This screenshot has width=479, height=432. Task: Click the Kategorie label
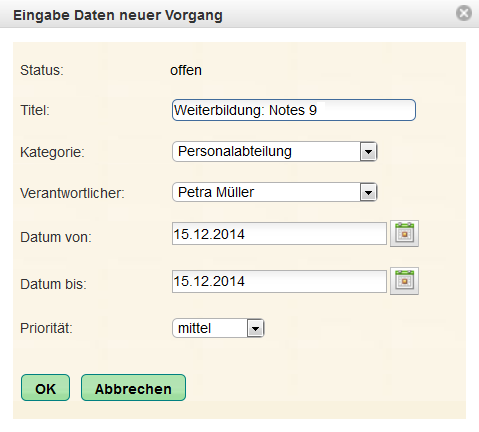tap(52, 152)
